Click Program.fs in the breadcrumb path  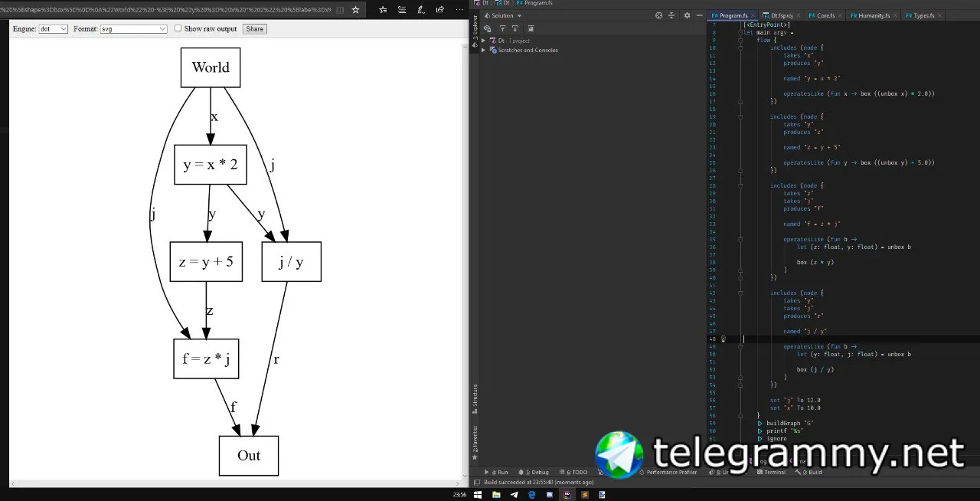coord(538,3)
